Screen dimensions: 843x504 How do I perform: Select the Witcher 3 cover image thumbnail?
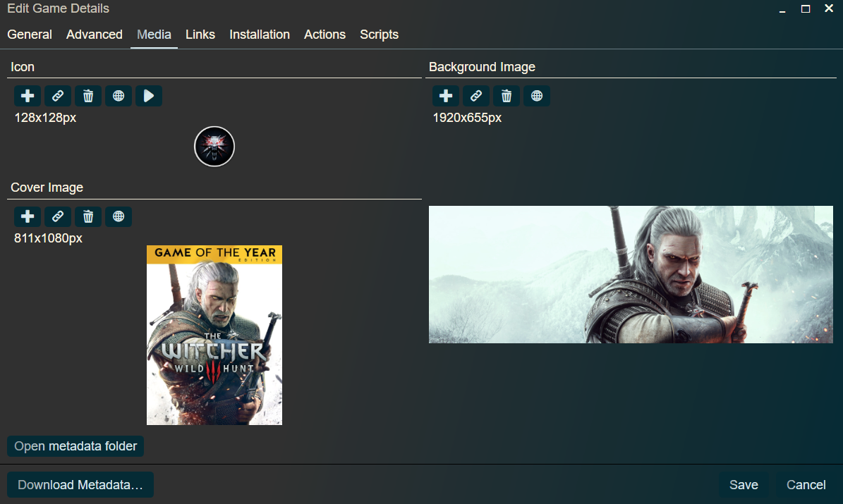point(214,335)
